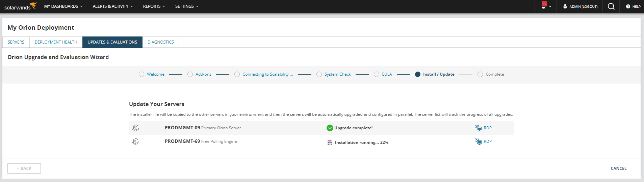This screenshot has height=182, width=644.
Task: Click the red notification count badge
Action: tap(544, 4)
